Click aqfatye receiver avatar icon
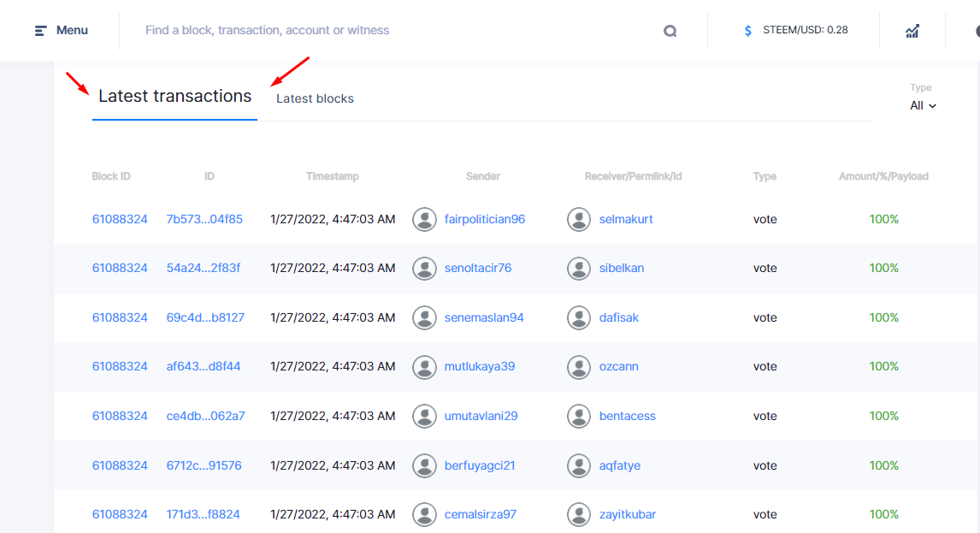This screenshot has width=980, height=533. click(x=579, y=465)
